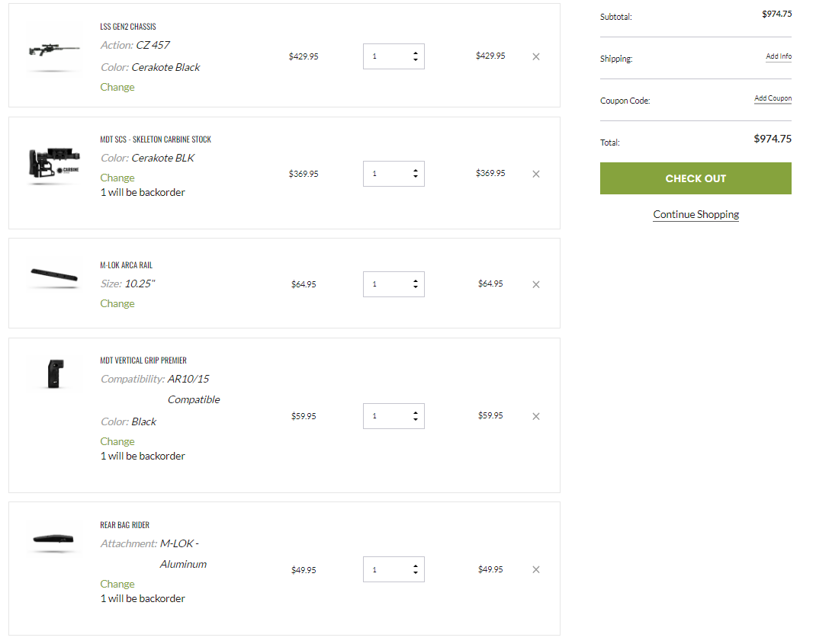Open the Add Coupon link

pos(773,98)
